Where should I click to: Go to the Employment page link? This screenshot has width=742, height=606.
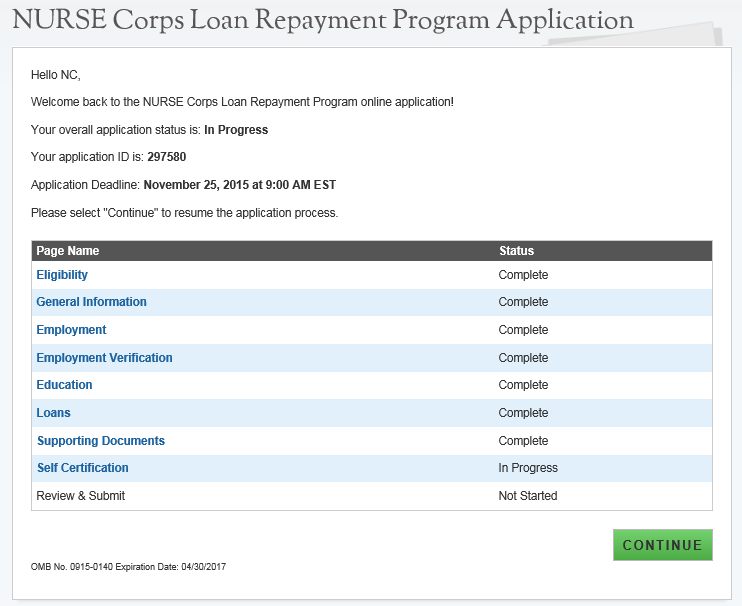pos(71,330)
